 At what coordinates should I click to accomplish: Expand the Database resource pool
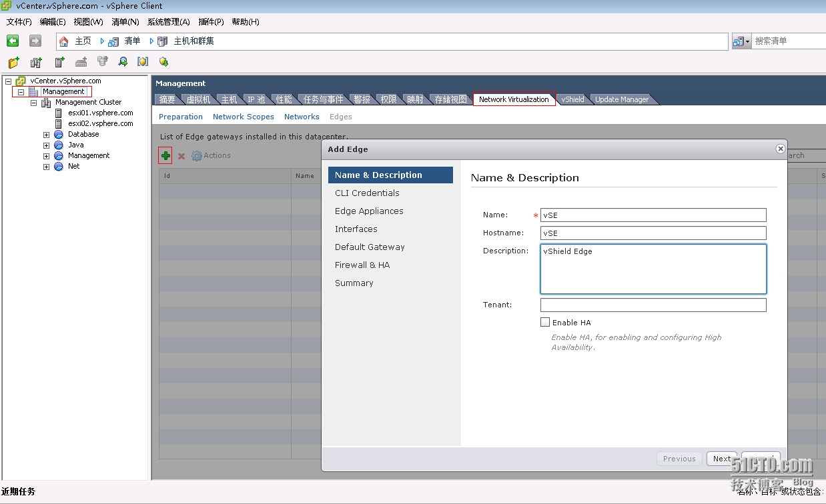[46, 134]
